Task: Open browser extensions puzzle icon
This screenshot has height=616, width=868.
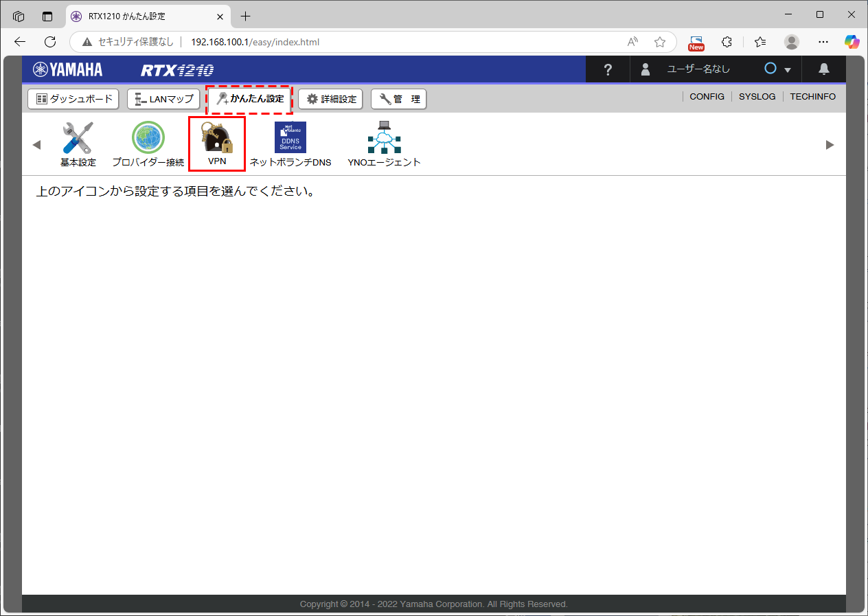Action: pos(727,42)
